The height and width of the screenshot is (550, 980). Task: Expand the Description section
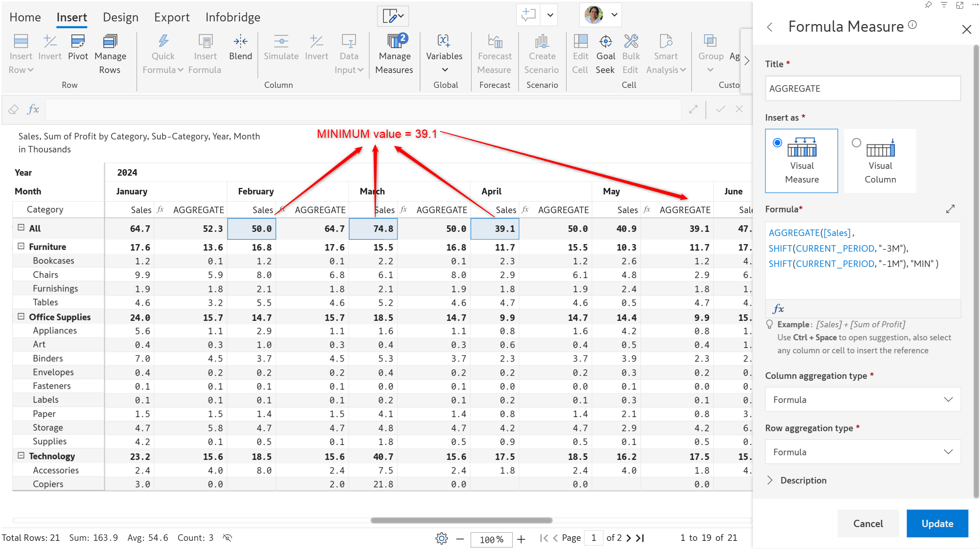click(x=770, y=480)
